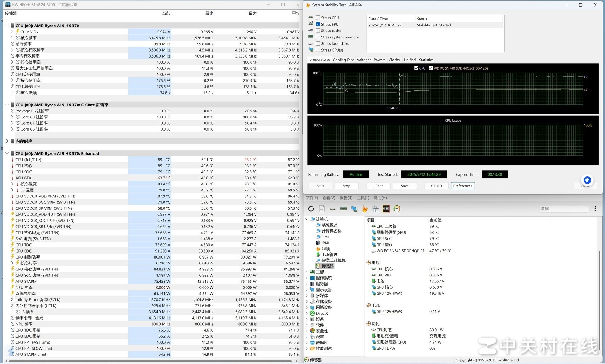Open the 工具(T) menu
This screenshot has width=605, height=364.
tap(363, 198)
